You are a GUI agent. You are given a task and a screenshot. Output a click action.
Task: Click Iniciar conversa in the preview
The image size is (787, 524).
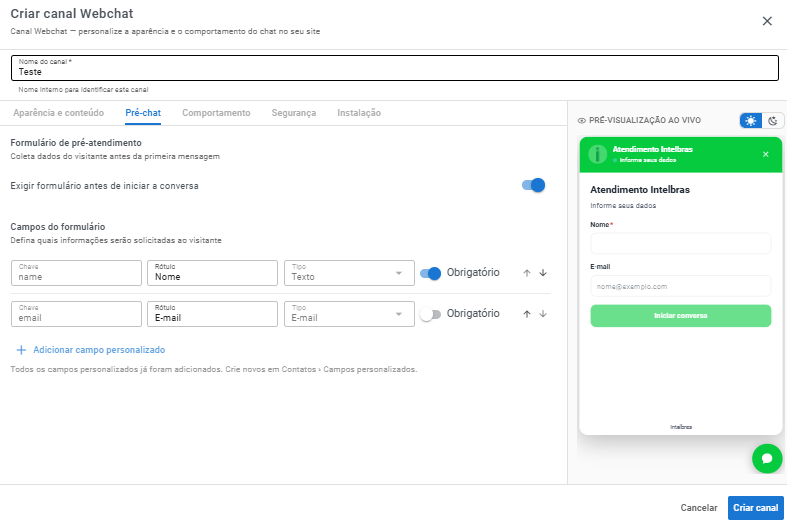pos(681,316)
